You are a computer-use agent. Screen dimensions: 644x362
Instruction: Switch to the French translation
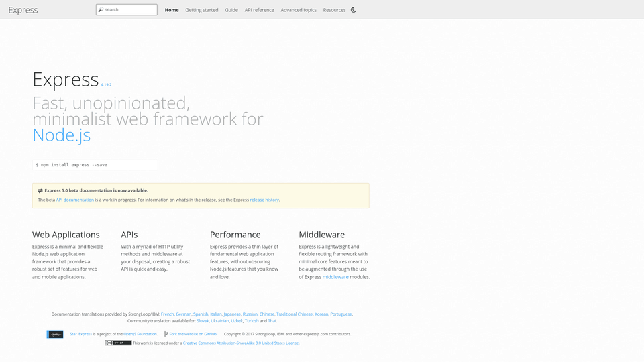click(167, 314)
